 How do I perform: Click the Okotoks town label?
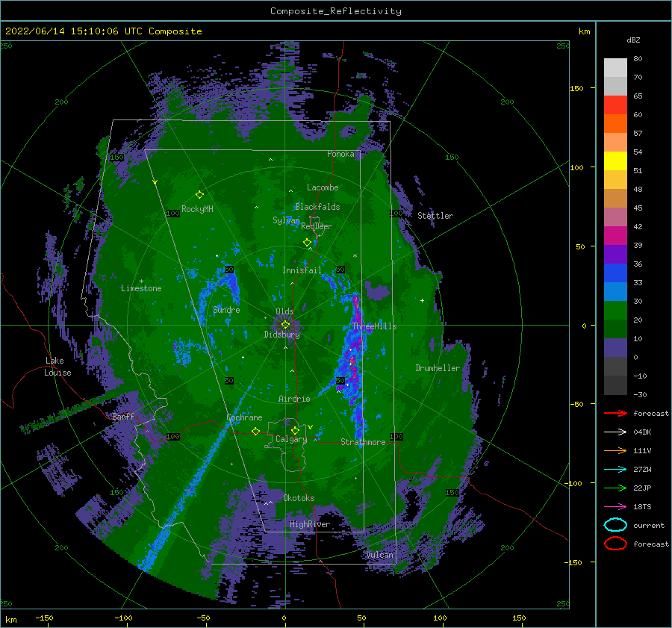299,498
